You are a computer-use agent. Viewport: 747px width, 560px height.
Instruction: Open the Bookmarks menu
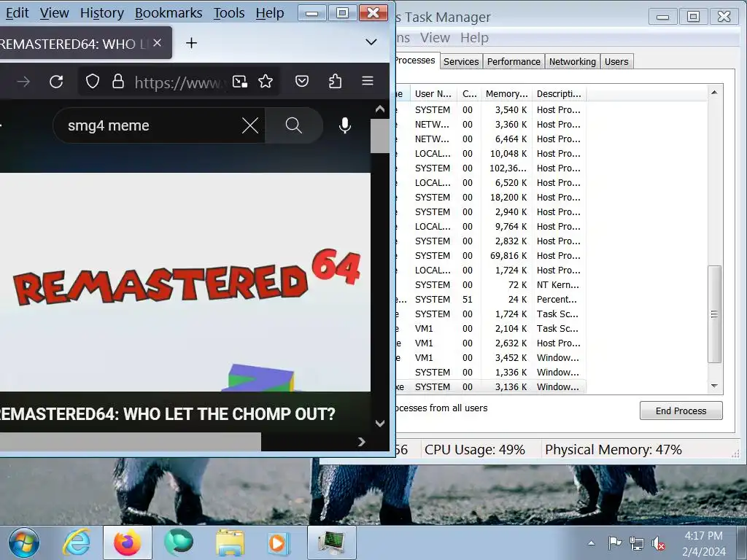tap(169, 13)
